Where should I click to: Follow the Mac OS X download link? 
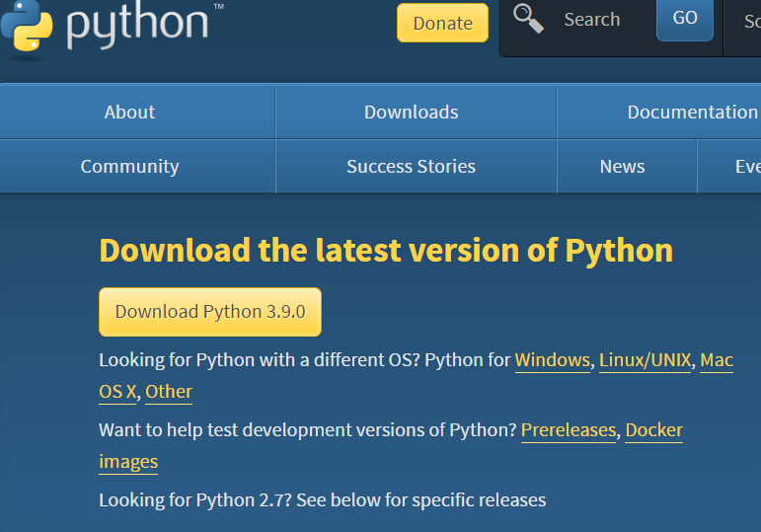click(717, 360)
